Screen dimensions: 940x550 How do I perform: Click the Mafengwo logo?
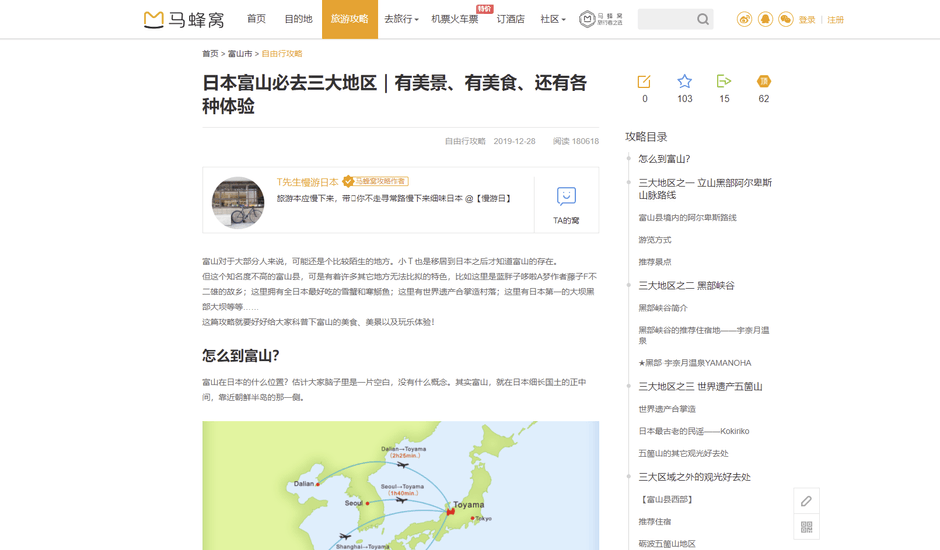click(184, 19)
